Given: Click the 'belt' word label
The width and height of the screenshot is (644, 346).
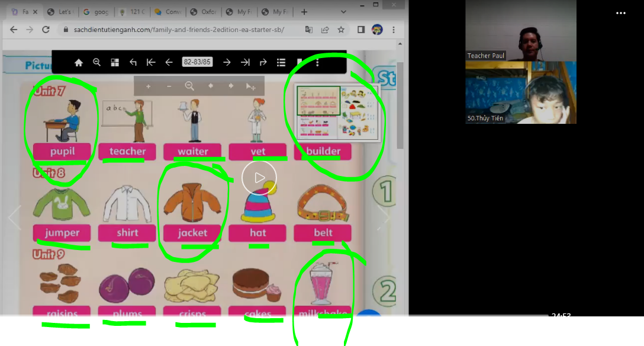Looking at the screenshot, I should (x=323, y=233).
